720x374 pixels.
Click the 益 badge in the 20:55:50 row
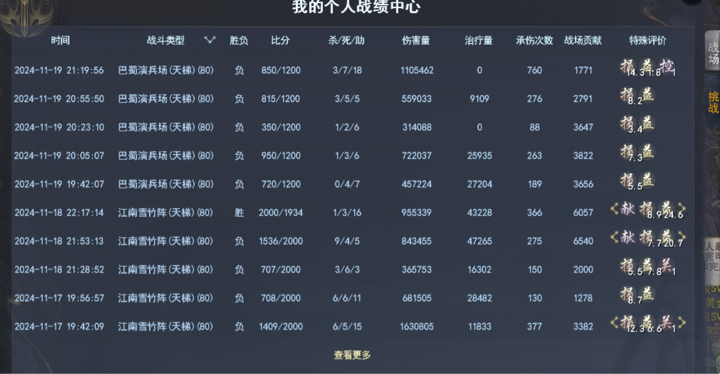click(647, 95)
